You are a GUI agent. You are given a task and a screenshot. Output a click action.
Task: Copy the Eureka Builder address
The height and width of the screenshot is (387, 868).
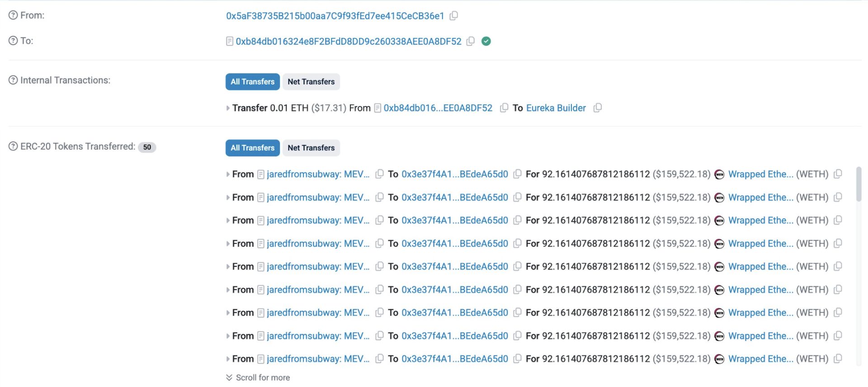tap(598, 108)
